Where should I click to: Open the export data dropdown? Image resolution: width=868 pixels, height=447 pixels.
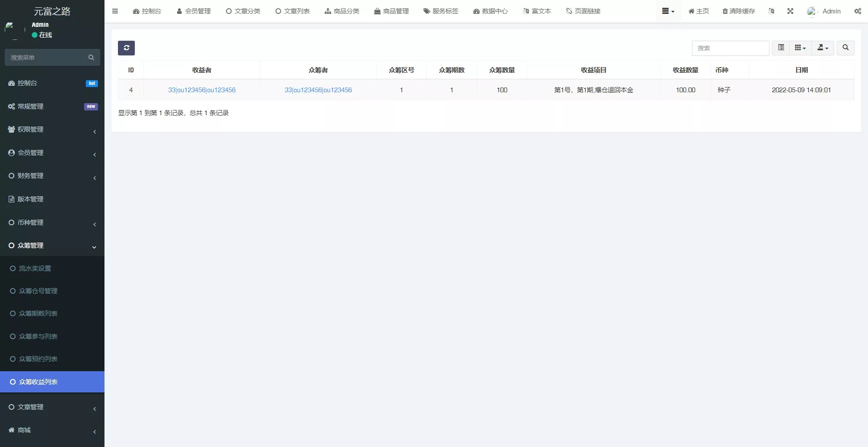click(x=822, y=48)
